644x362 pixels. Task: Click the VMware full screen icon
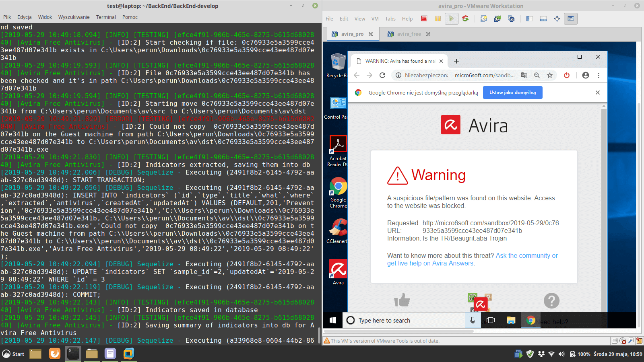(557, 19)
